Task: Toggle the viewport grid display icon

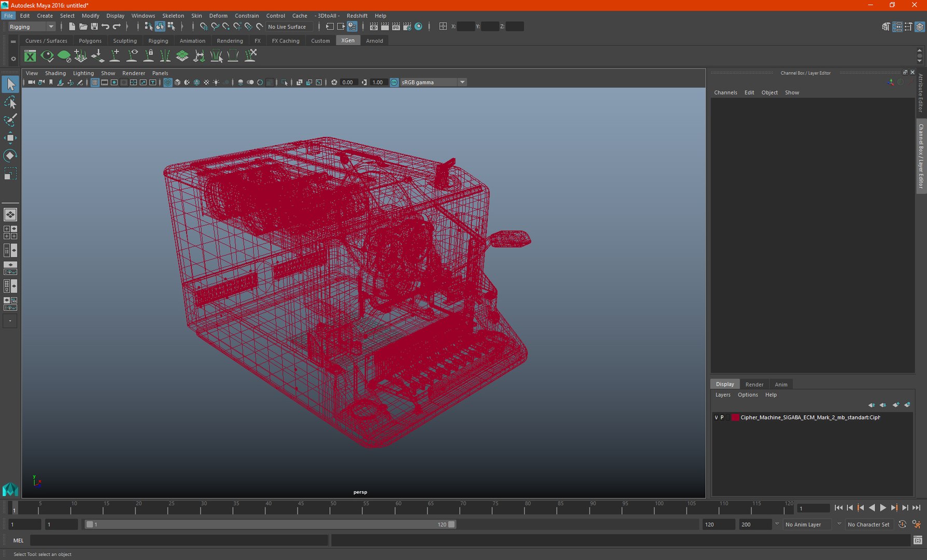Action: (95, 82)
